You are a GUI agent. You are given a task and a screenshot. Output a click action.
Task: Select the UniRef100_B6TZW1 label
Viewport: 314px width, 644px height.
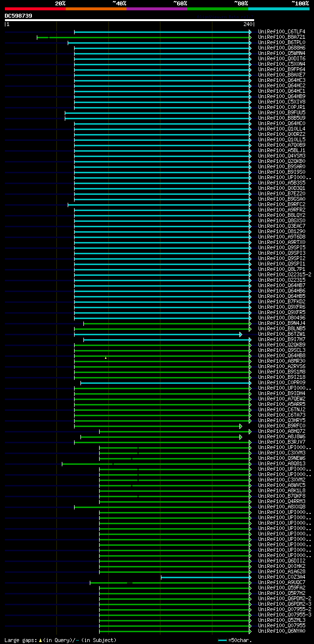(x=282, y=334)
